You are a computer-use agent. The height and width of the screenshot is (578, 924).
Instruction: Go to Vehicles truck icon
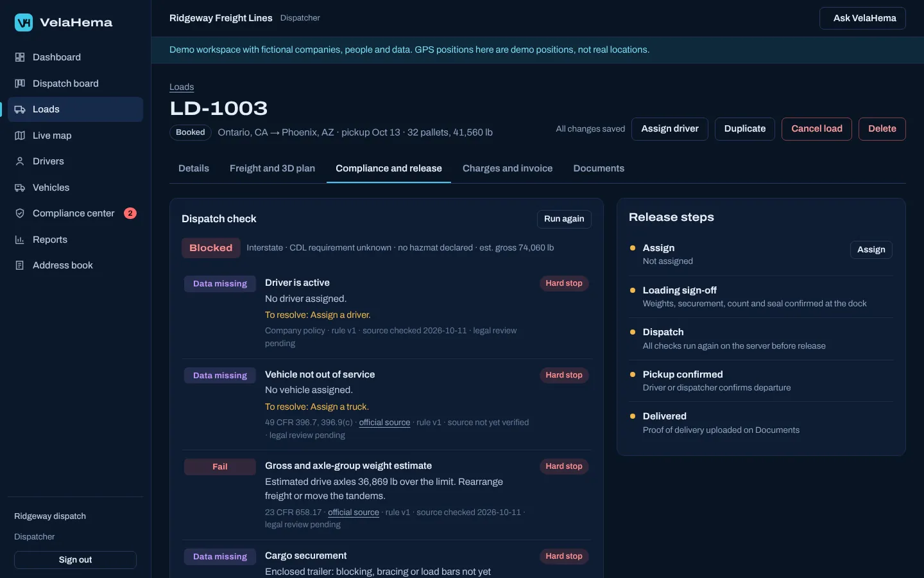click(20, 188)
